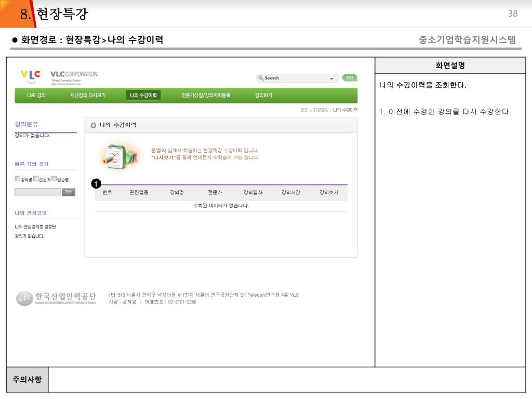
Task: Open the Search box dropdown arrow
Action: point(331,78)
